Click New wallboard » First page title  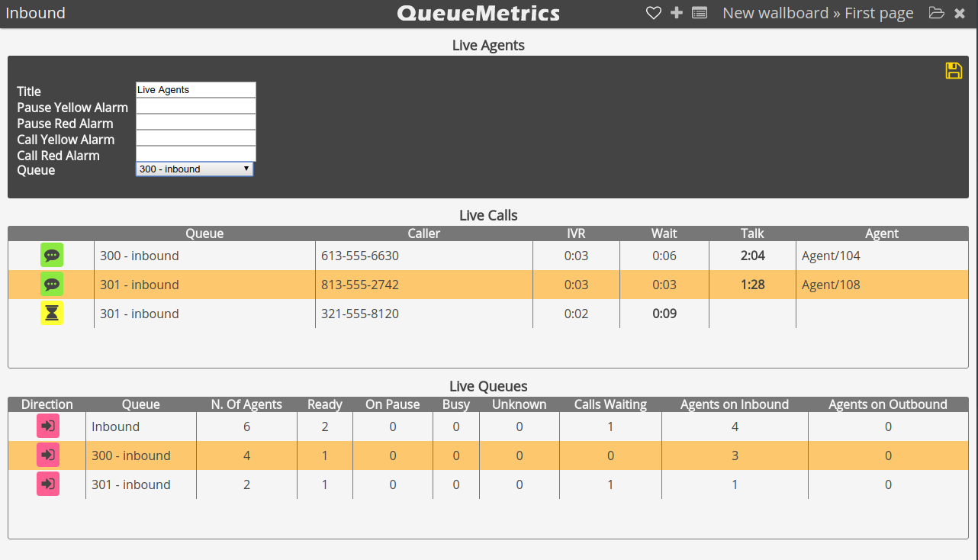click(818, 13)
